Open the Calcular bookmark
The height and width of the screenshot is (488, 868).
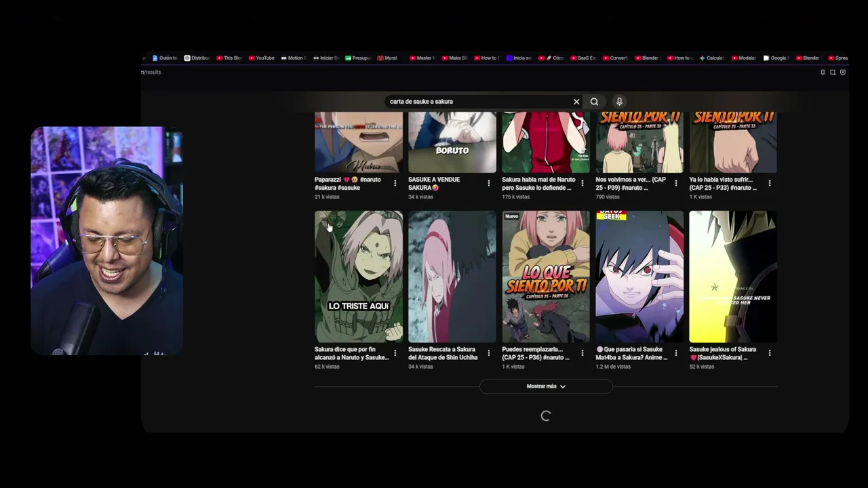tap(712, 58)
